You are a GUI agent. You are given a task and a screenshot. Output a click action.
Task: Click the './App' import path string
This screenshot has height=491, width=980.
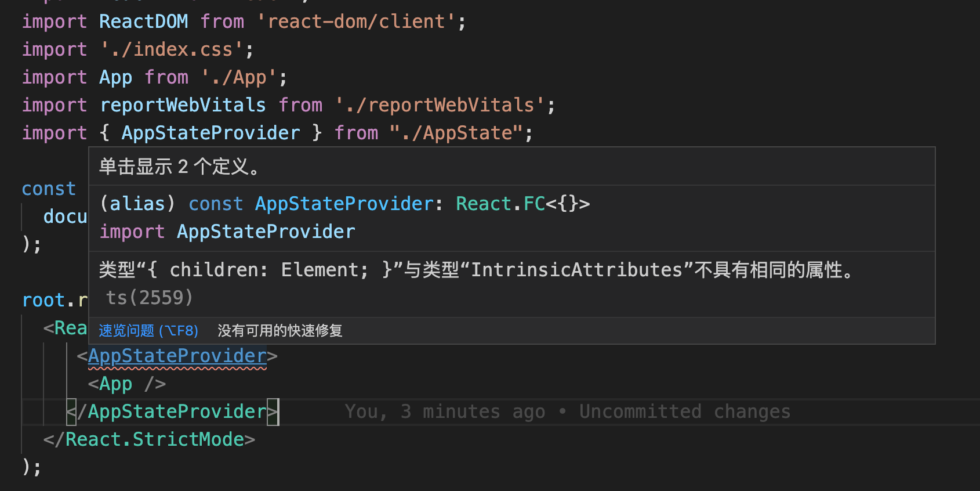coord(239,77)
